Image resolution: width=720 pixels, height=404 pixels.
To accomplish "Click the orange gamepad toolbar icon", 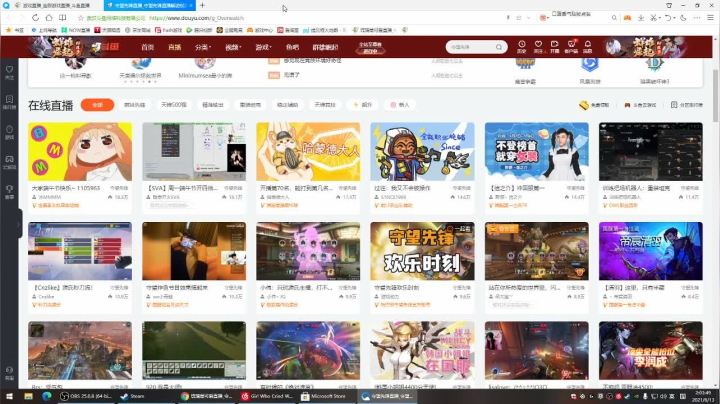I will click(627, 17).
